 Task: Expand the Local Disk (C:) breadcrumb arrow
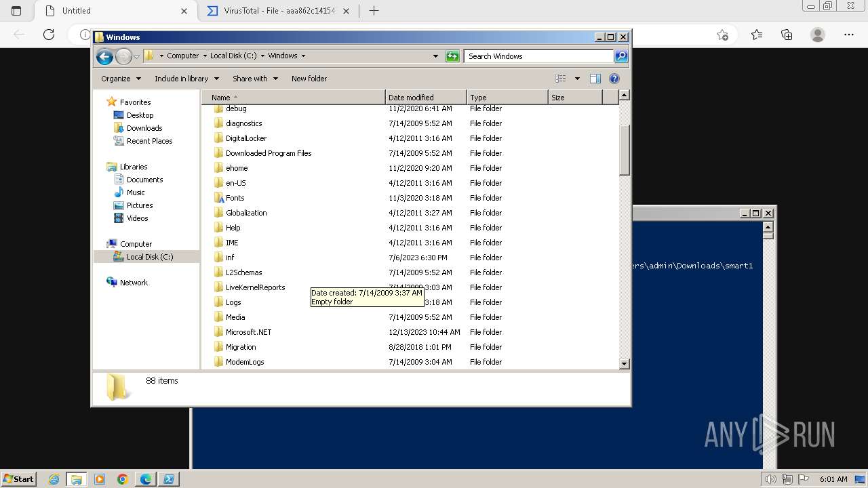click(262, 56)
